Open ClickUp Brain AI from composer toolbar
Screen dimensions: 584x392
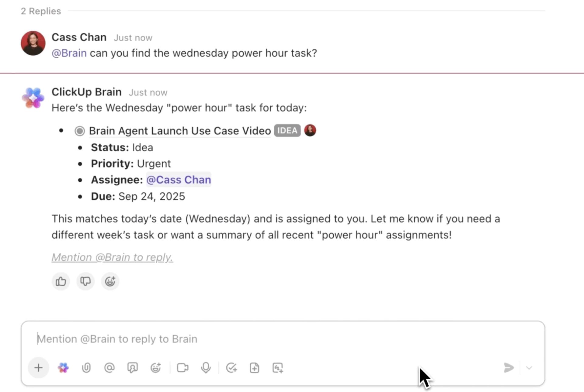coord(63,368)
